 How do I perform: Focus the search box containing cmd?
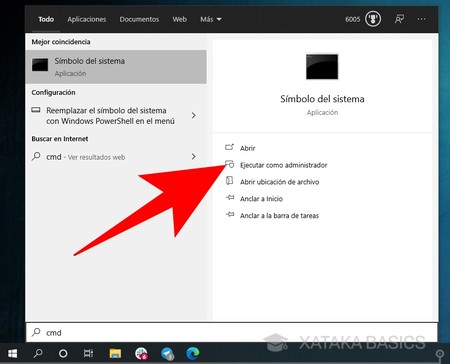[x=231, y=332]
